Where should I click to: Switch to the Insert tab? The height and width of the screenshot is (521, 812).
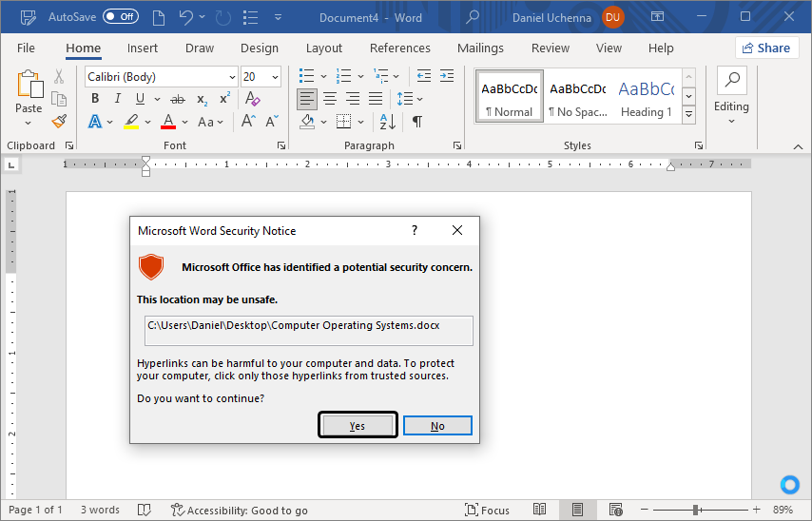[143, 48]
